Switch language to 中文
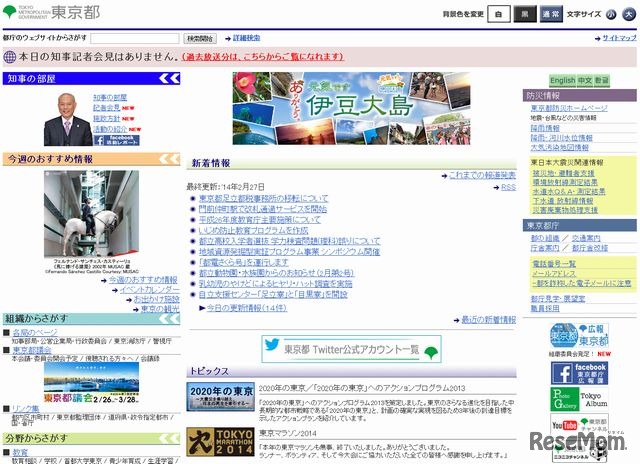640x464 pixels. tap(585, 80)
